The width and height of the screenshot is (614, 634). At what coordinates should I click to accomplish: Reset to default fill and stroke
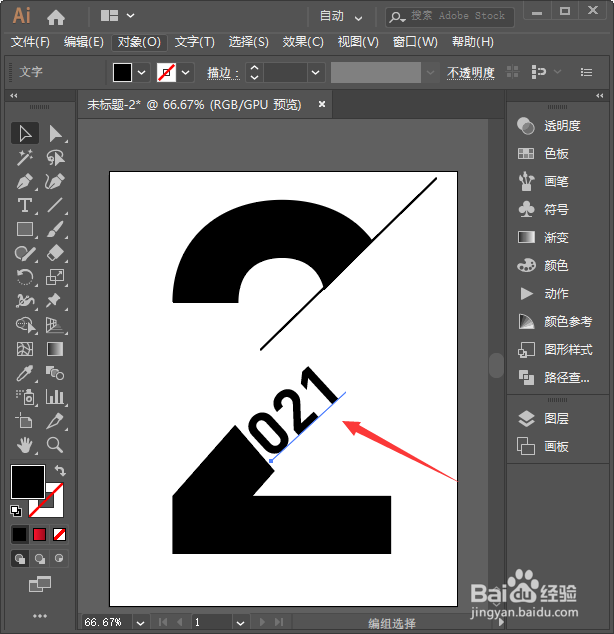(16, 511)
